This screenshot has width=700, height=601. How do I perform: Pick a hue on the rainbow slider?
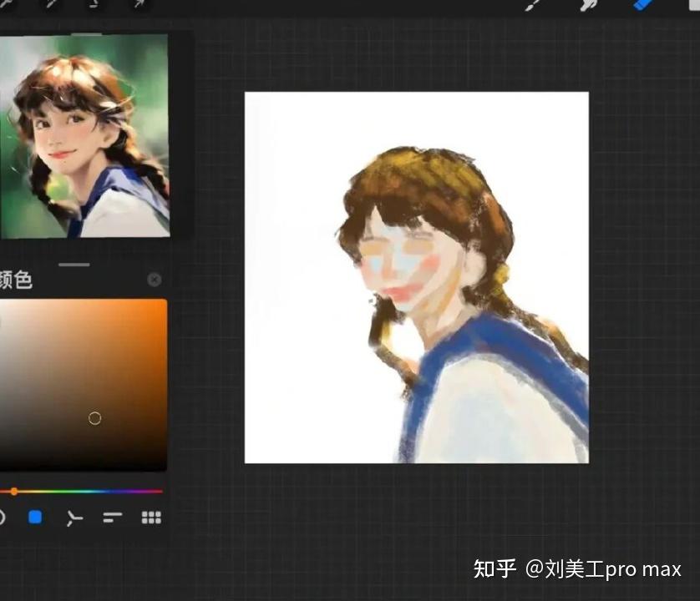(84, 492)
